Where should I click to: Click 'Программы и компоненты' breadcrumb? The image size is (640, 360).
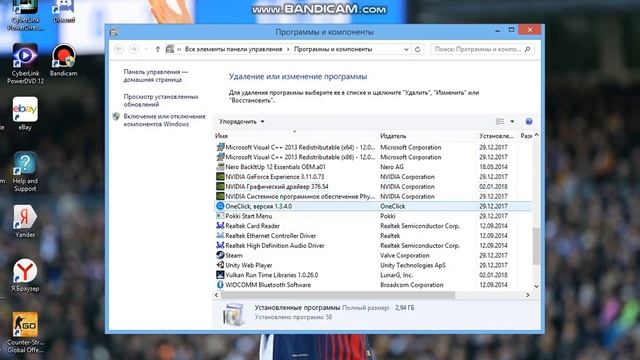[333, 49]
